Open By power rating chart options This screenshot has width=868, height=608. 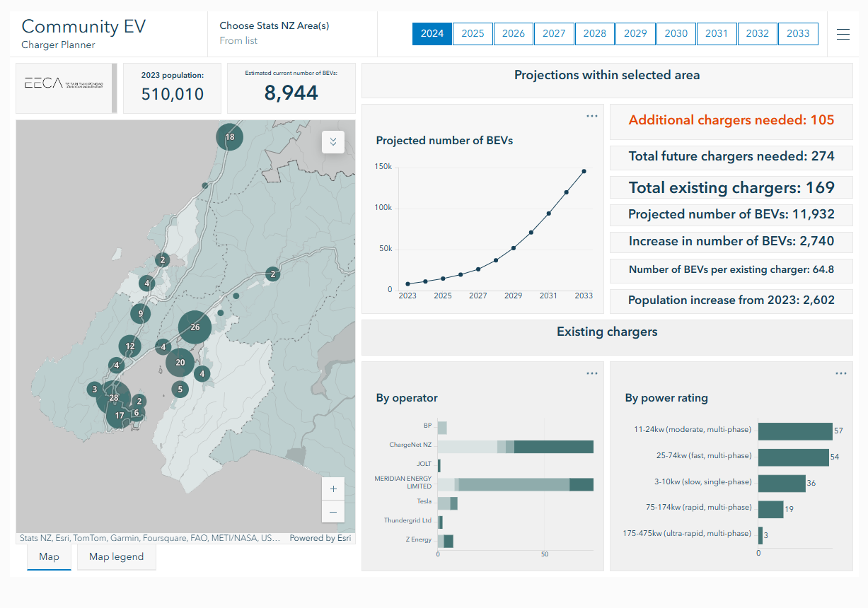point(840,374)
